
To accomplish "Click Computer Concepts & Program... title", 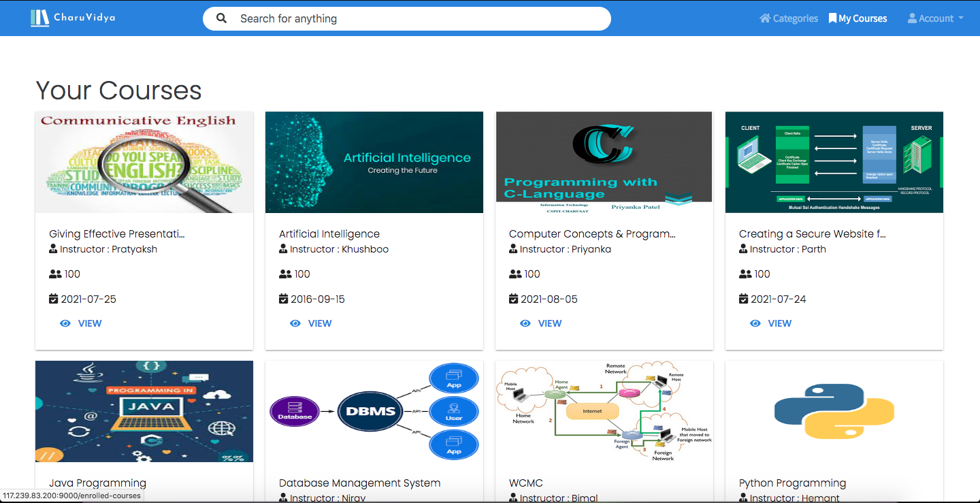I will pos(592,234).
